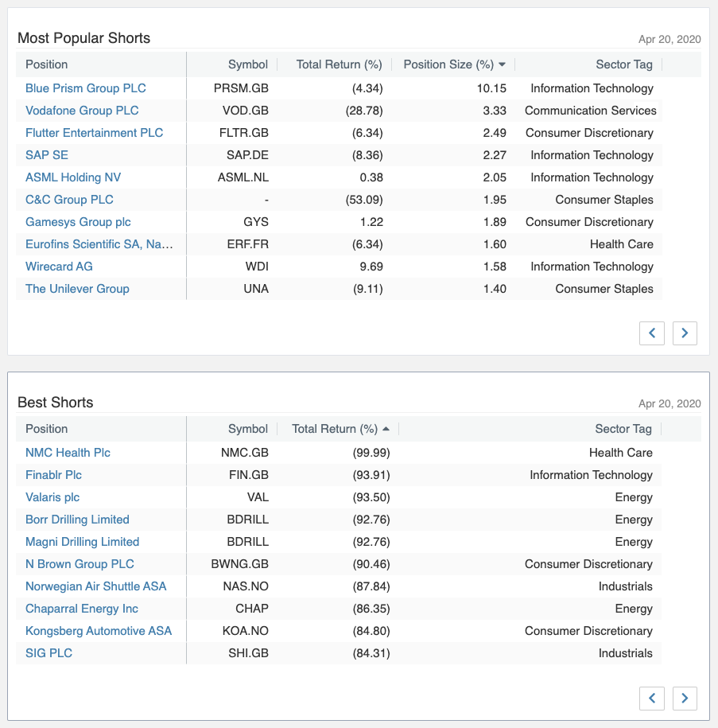Open Chaparral Energy Inc position

pyautogui.click(x=82, y=609)
